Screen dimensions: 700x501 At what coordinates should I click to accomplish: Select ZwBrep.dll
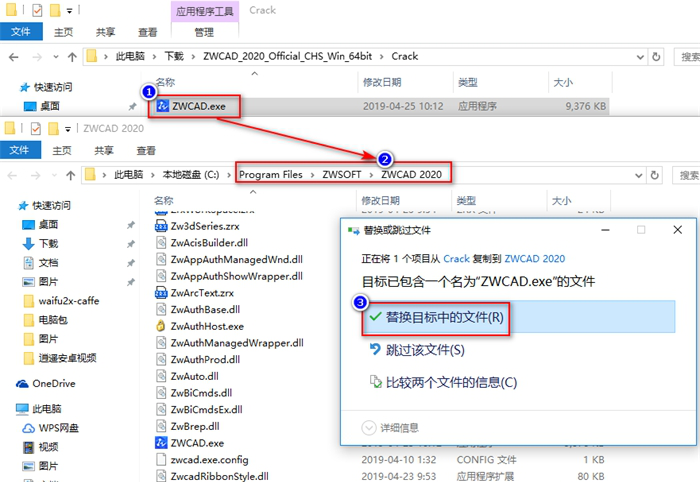(x=195, y=426)
